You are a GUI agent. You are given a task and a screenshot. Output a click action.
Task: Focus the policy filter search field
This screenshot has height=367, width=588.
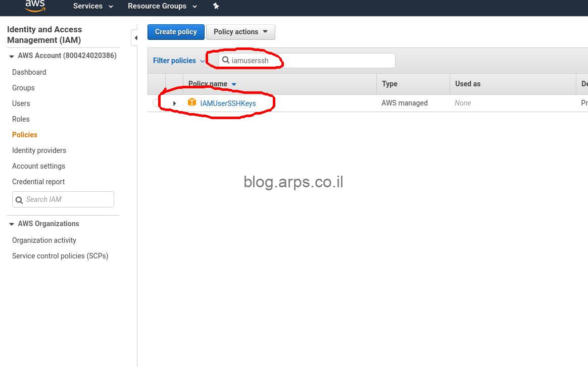pos(307,61)
